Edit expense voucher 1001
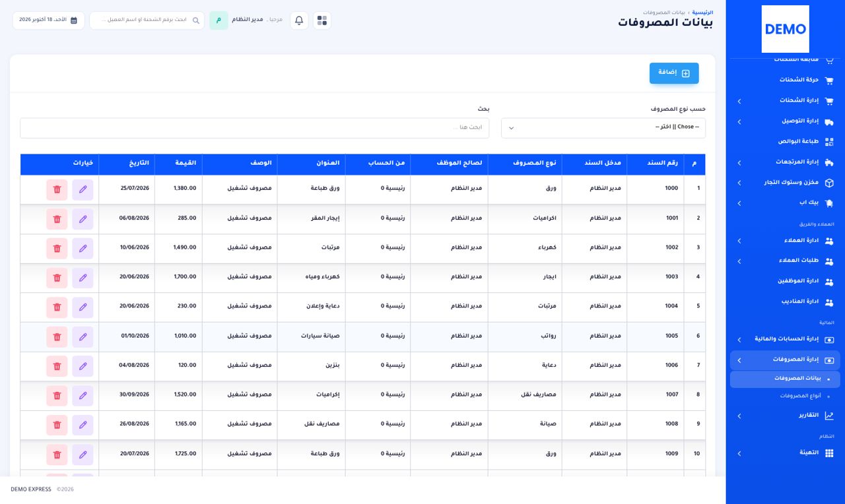The height and width of the screenshot is (504, 845). pos(83,219)
